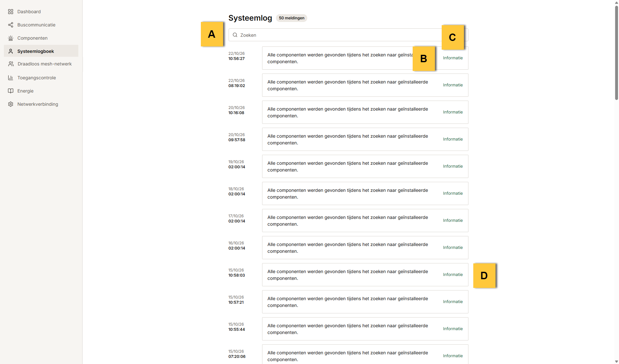Click the Buscommunicatie share icon
The width and height of the screenshot is (619, 364).
point(11,25)
